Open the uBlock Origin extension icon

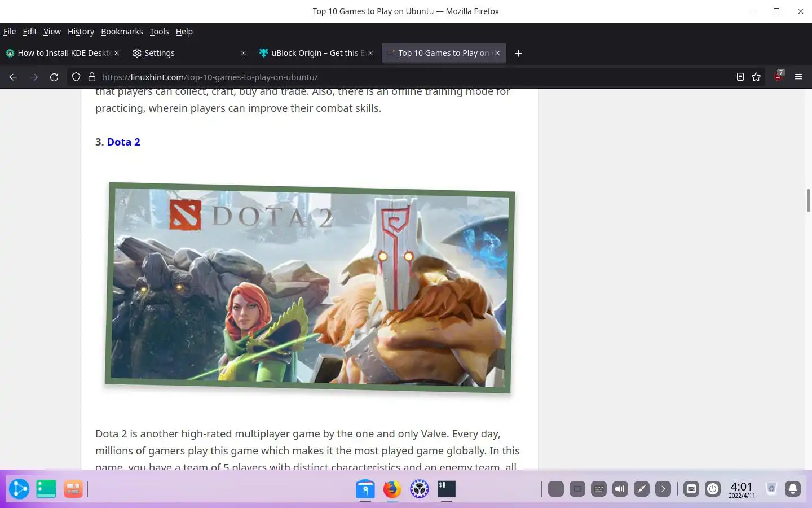pos(779,76)
